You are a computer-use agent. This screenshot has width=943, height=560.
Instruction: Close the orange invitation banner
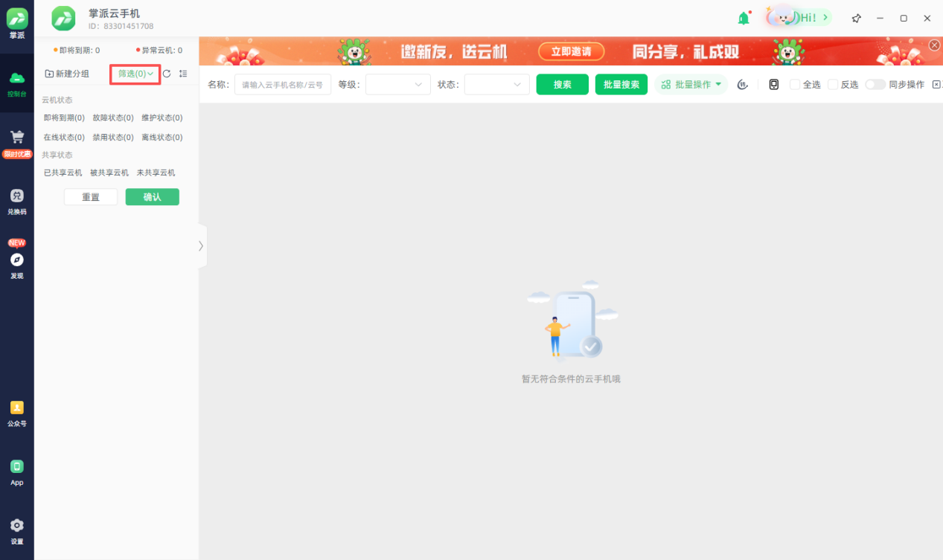pos(934,45)
